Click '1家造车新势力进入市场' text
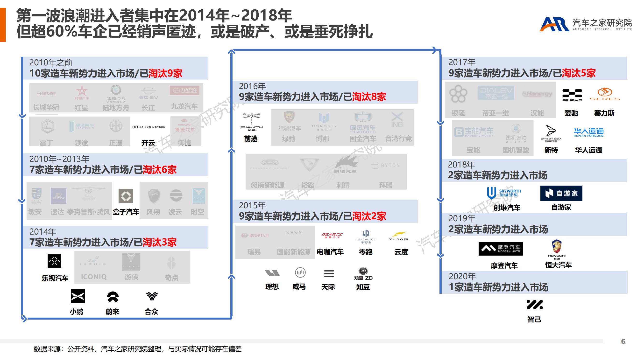This screenshot has width=644, height=362. [498, 287]
